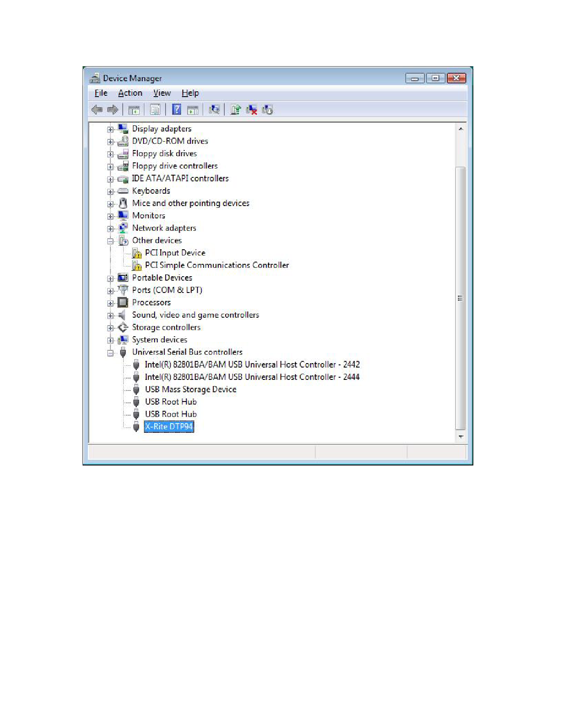Open the View menu
The height and width of the screenshot is (728, 563).
[162, 93]
